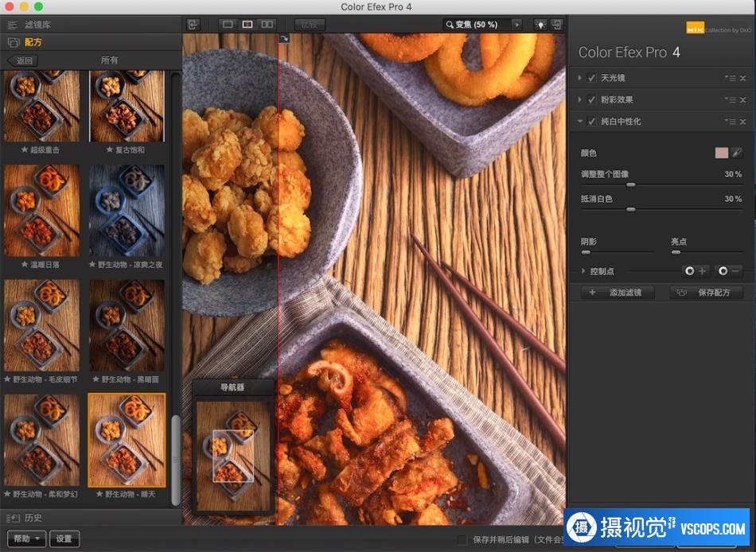Screen dimensions: 756x552
Task: Click the 滤镜库 list icon
Action: tap(13, 25)
